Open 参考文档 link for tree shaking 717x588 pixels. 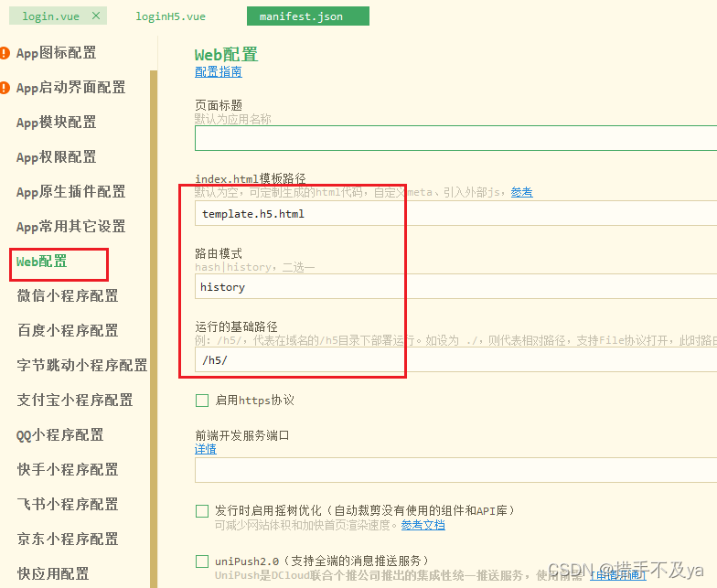pyautogui.click(x=423, y=525)
